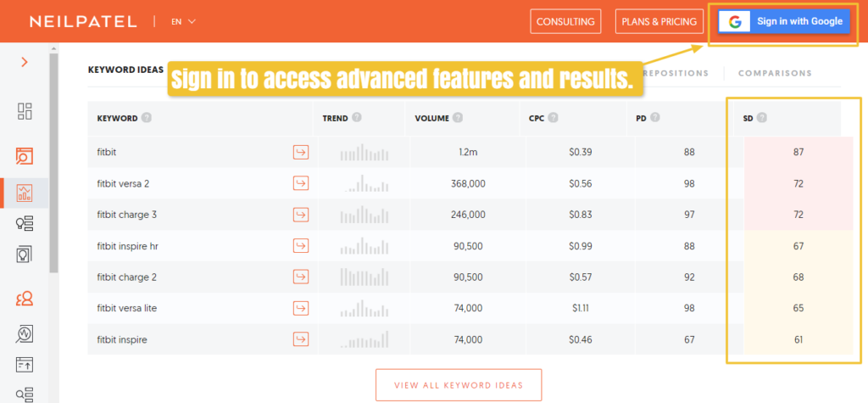The width and height of the screenshot is (868, 403).
Task: Click the people icon in the sidebar
Action: click(25, 299)
